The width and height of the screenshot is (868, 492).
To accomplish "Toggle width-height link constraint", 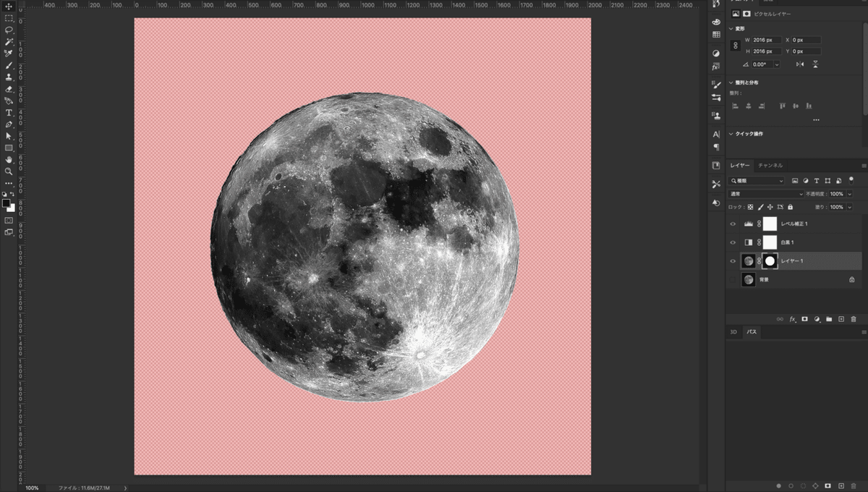I will click(x=736, y=46).
